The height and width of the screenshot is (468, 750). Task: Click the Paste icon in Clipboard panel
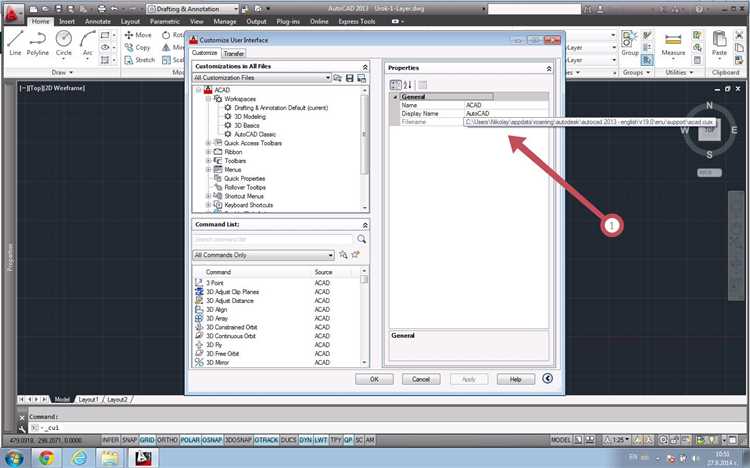tap(719, 43)
